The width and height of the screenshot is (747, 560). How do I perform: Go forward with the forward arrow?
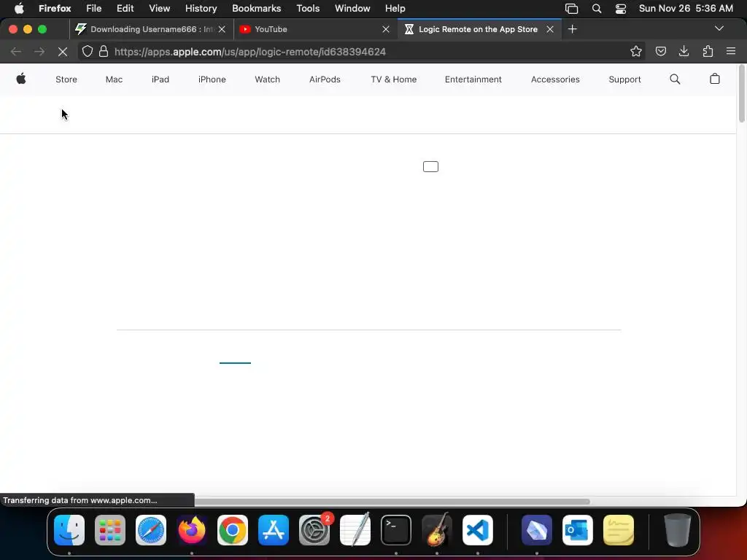tap(39, 52)
